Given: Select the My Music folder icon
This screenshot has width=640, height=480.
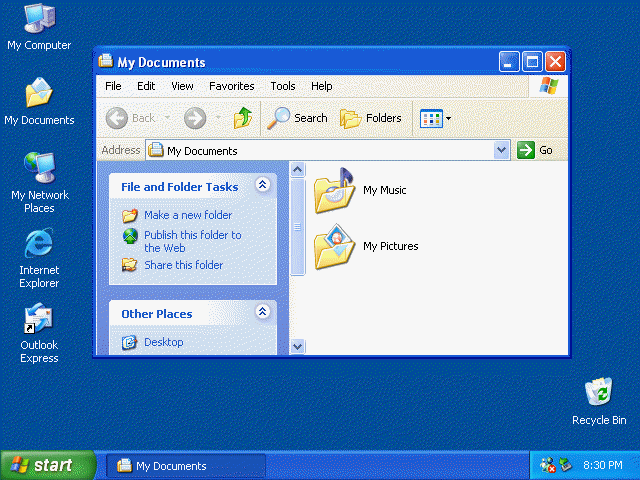Looking at the screenshot, I should [x=334, y=190].
